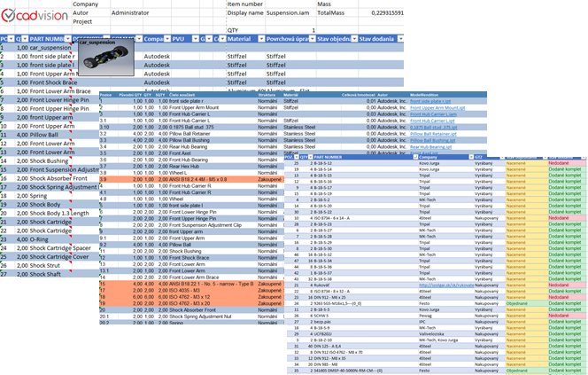Open the Front Hub Carrier L.iam link

click(434, 114)
